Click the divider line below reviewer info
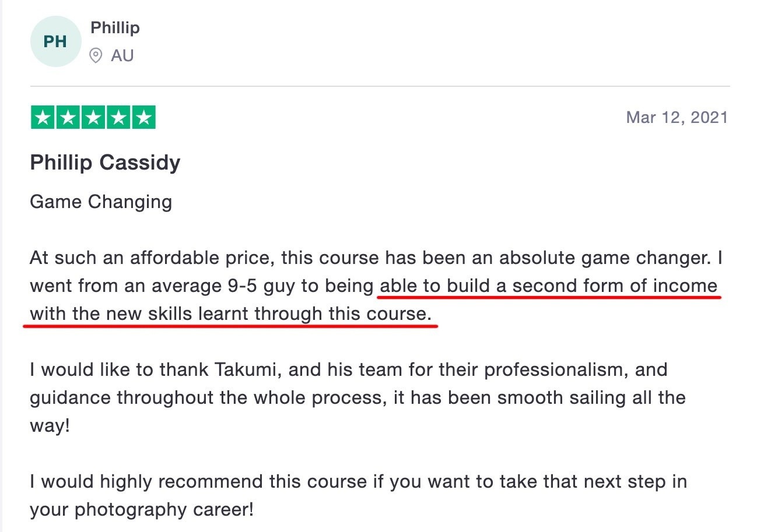Viewport: 757px width, 532px height. coord(380,87)
